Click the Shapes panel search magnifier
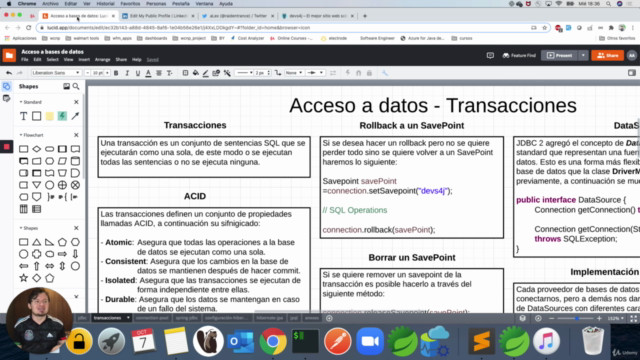 [x=76, y=87]
